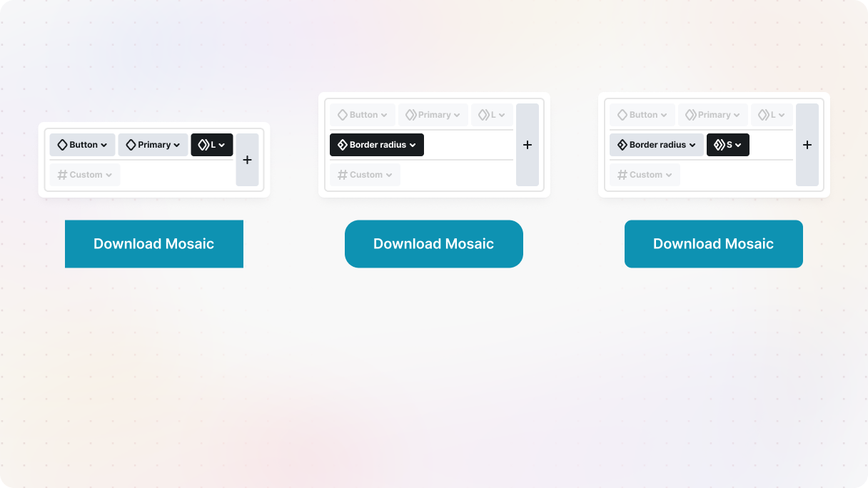Expand the chevron on the gray Border radius chip
Image resolution: width=868 pixels, height=488 pixels.
tap(692, 146)
